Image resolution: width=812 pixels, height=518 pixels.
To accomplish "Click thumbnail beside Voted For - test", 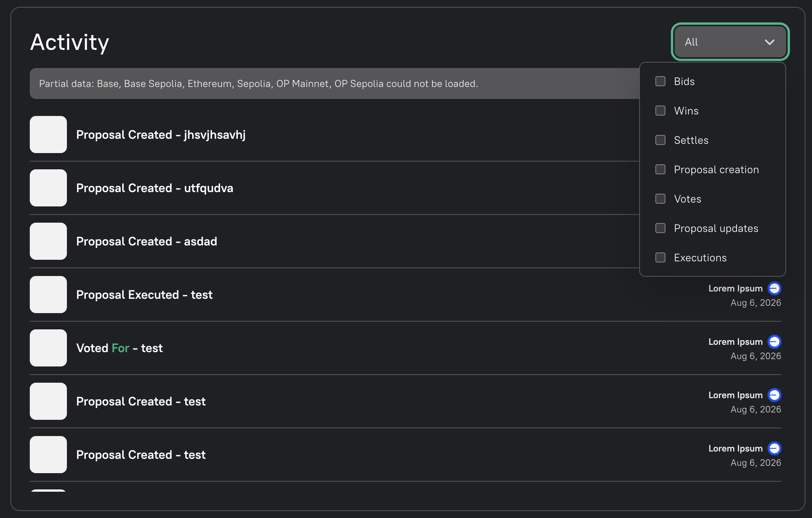I will [48, 348].
